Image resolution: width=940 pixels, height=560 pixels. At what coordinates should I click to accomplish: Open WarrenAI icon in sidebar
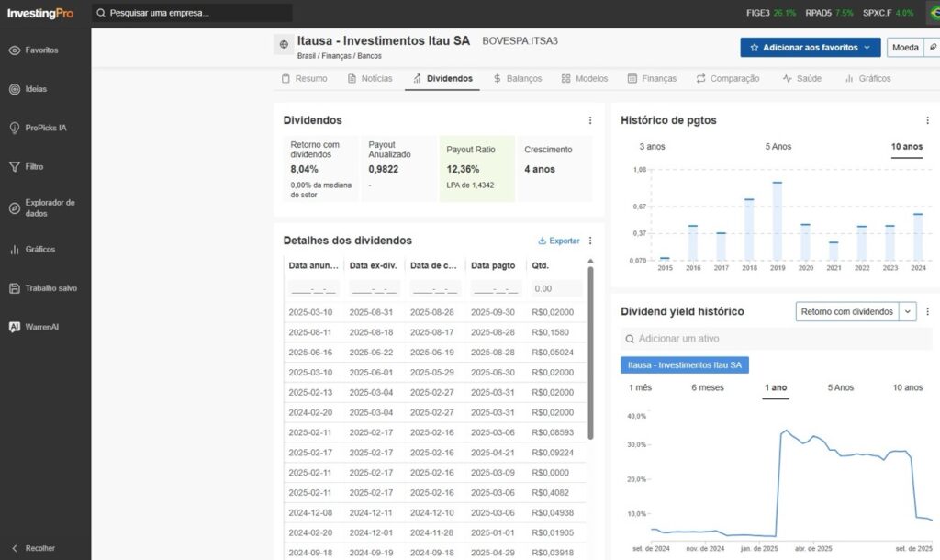15,327
